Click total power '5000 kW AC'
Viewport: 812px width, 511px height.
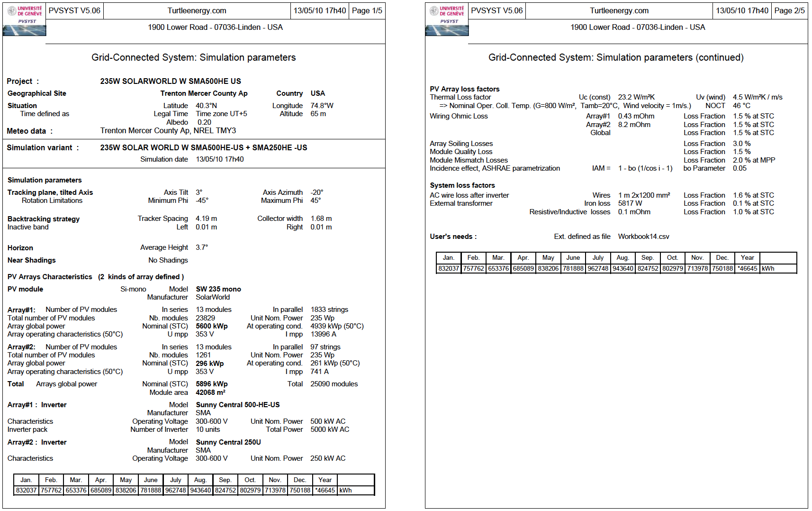(x=330, y=429)
